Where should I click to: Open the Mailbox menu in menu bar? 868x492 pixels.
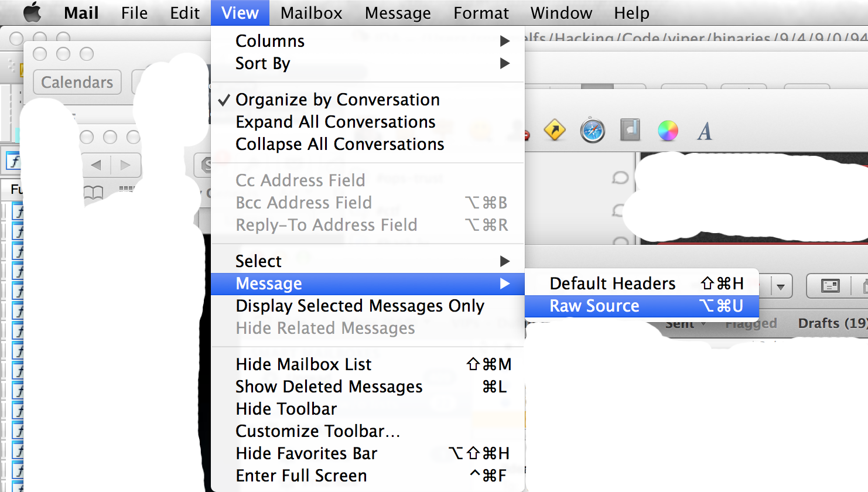(x=311, y=13)
